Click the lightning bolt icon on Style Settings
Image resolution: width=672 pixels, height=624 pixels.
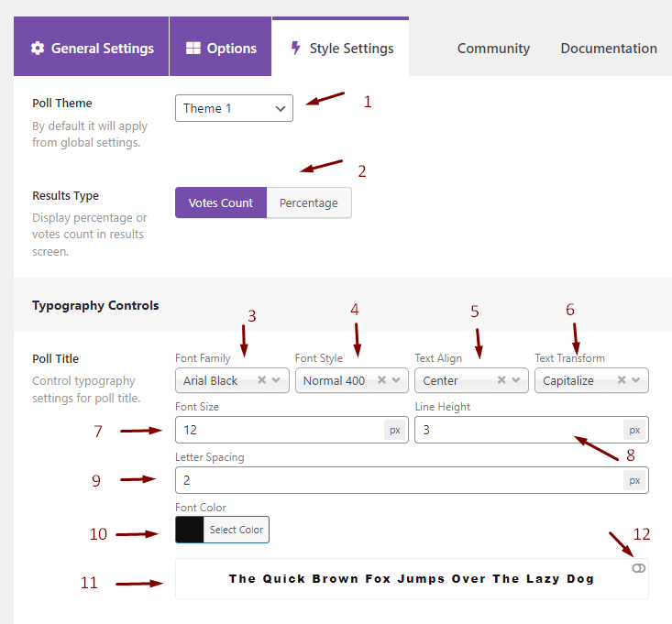(x=296, y=48)
